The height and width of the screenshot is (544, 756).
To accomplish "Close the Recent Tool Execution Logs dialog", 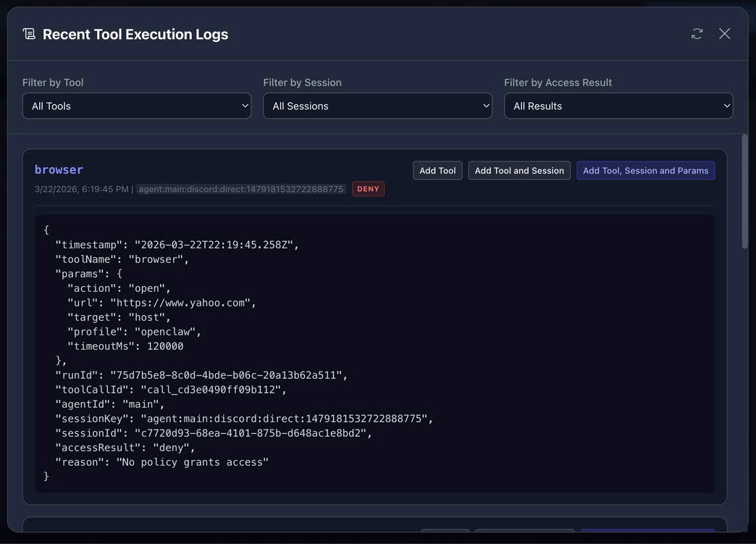I will coord(724,34).
